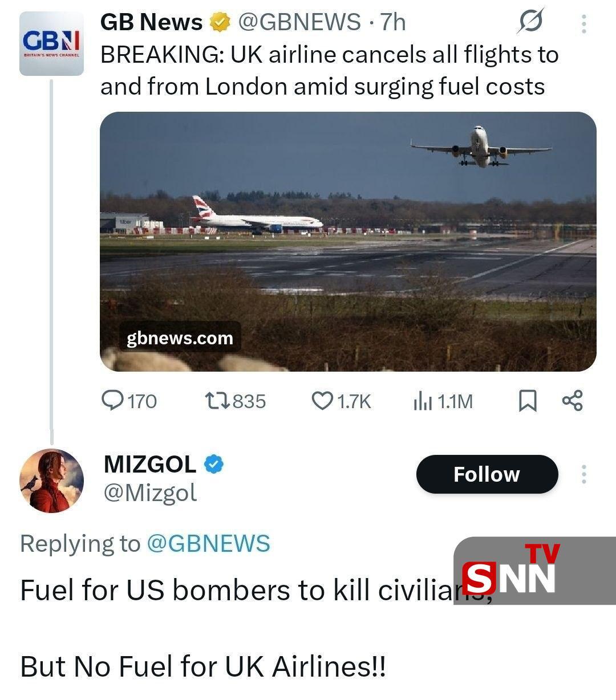616x700 pixels.
Task: Retweet the GB News post
Action: 217,401
